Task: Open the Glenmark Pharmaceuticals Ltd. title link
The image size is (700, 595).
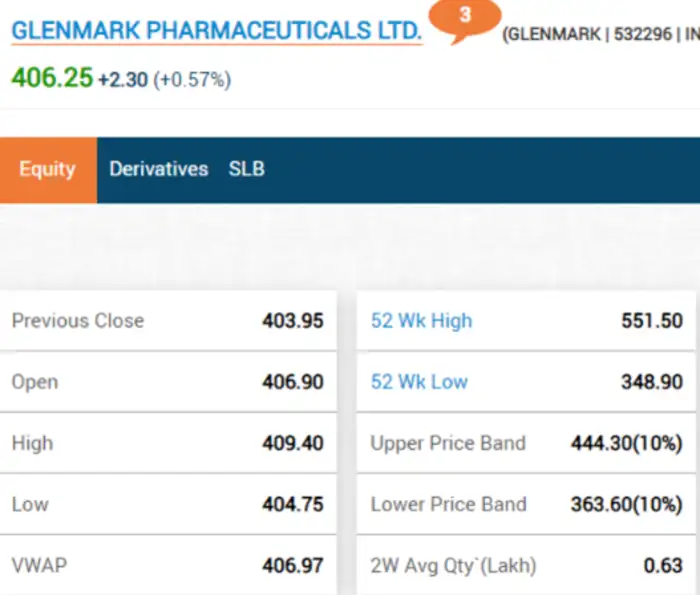Action: [x=216, y=31]
